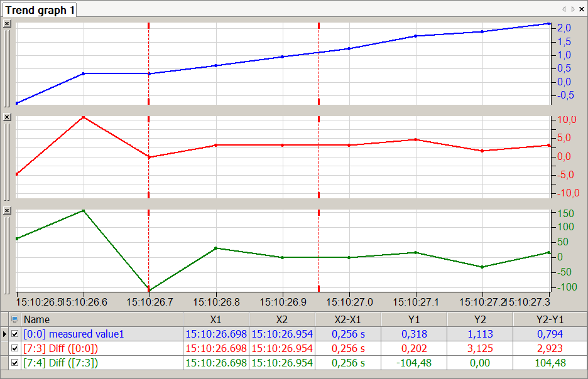Grab the left handle of the red chart pane
The height and width of the screenshot is (379, 588).
tap(7, 162)
